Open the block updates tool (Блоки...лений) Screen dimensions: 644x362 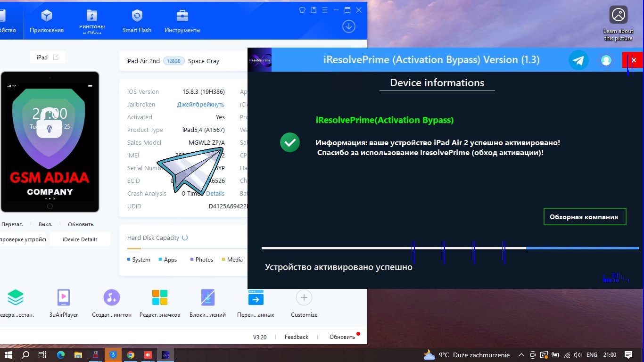point(208,297)
